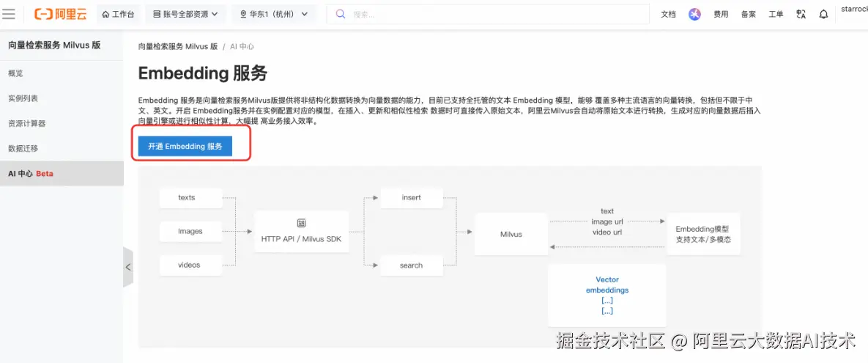
Task: Expand the 账号全部资源 dropdown
Action: (x=185, y=15)
